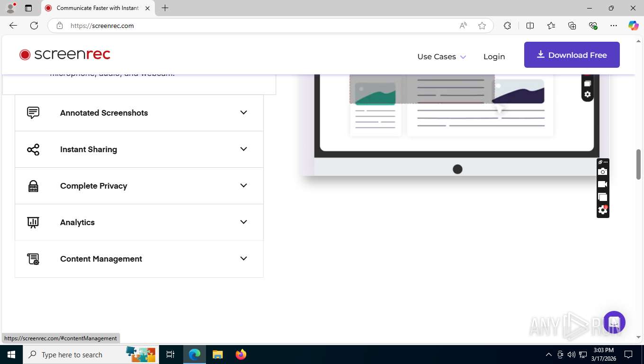Open Browser essentials heart icon

[x=593, y=26]
